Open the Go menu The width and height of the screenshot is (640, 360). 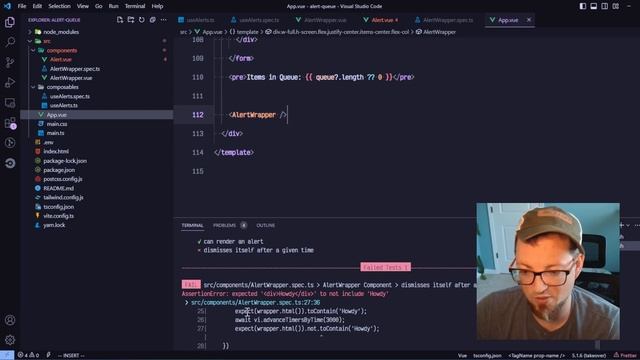coord(98,6)
